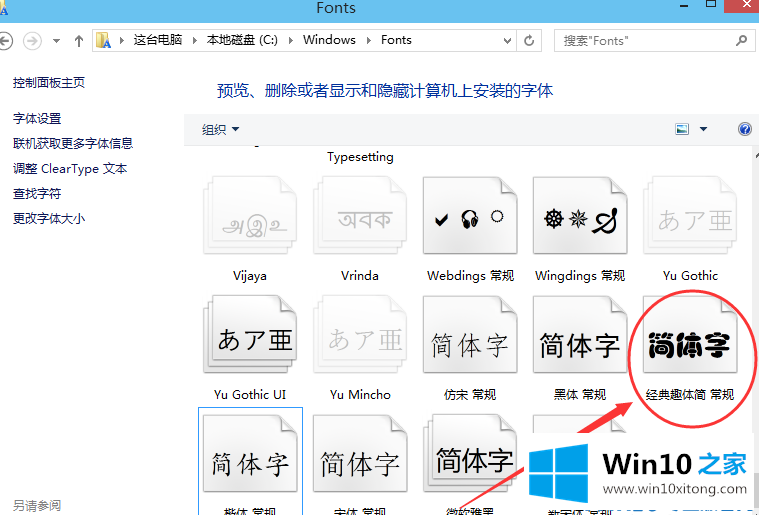Select the Webdings font icon
Screen dimensions: 759x515
(x=469, y=220)
